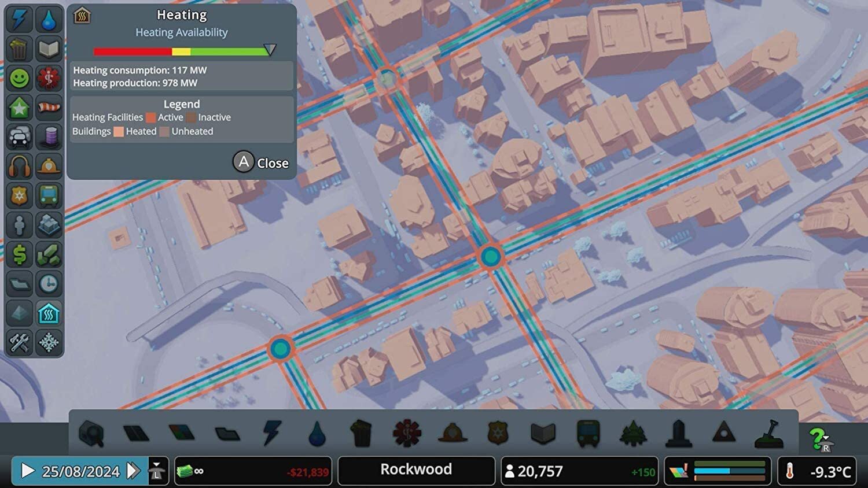Check the Noise Pollution overlay with headphones icon

coord(19,167)
